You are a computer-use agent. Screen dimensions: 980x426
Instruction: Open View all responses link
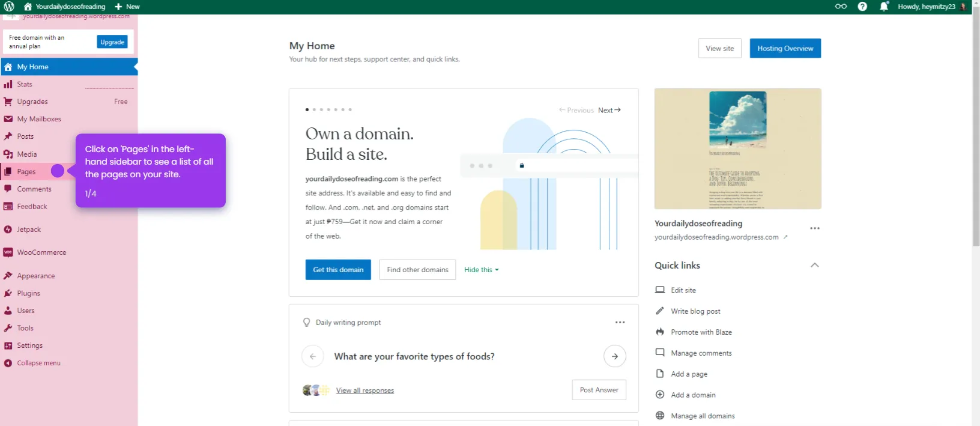[x=365, y=391]
